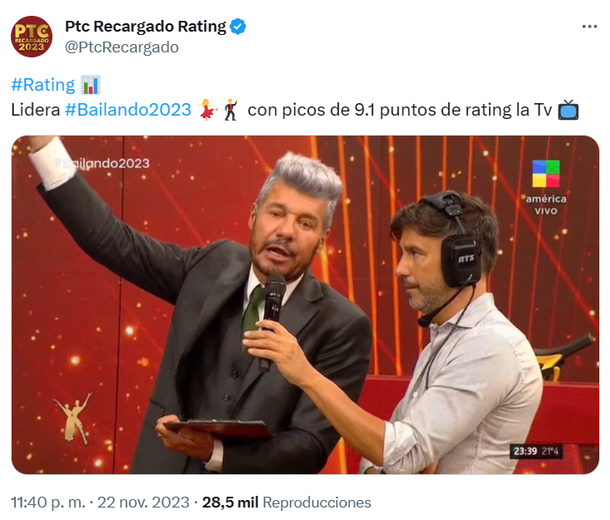Click the dancing woman emoji
610x520 pixels.
point(207,110)
